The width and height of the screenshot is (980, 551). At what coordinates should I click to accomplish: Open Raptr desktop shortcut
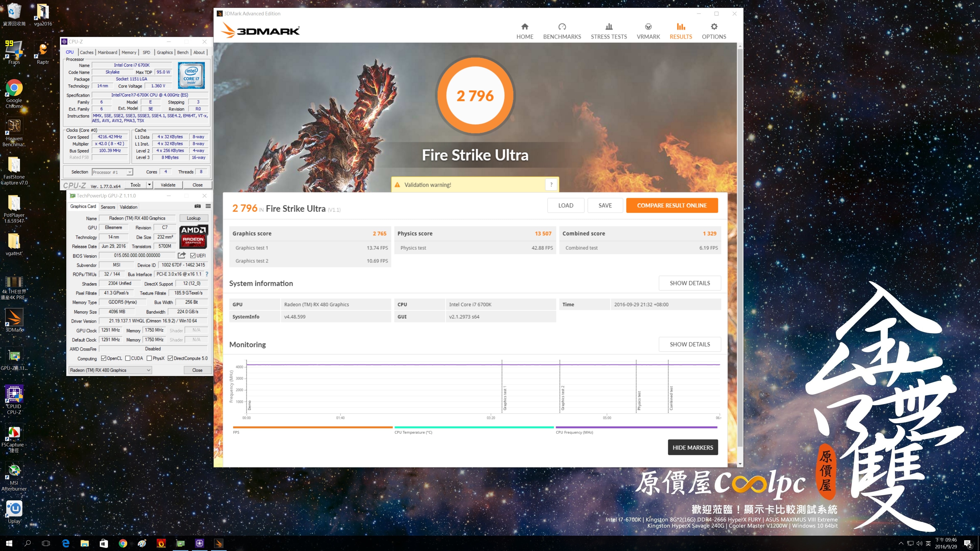point(43,53)
